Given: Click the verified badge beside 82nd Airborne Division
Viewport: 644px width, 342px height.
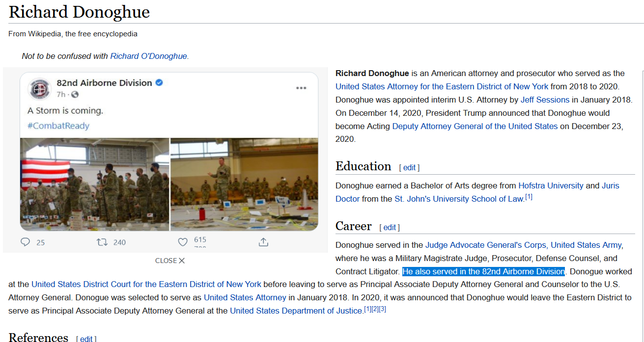Looking at the screenshot, I should tap(159, 83).
